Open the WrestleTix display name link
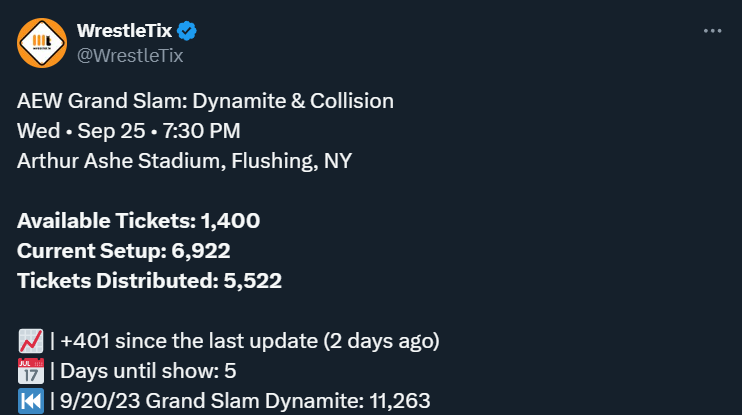The width and height of the screenshot is (742, 415). [x=125, y=31]
